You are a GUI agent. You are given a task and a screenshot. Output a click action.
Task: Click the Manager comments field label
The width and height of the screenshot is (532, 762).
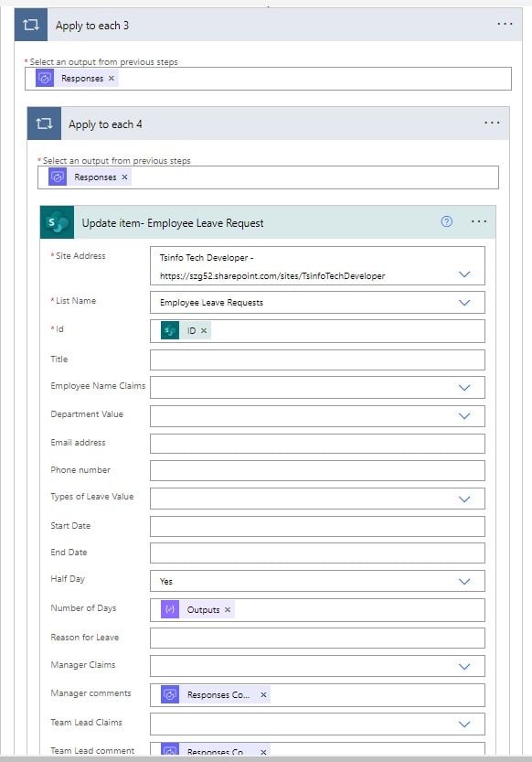point(90,693)
